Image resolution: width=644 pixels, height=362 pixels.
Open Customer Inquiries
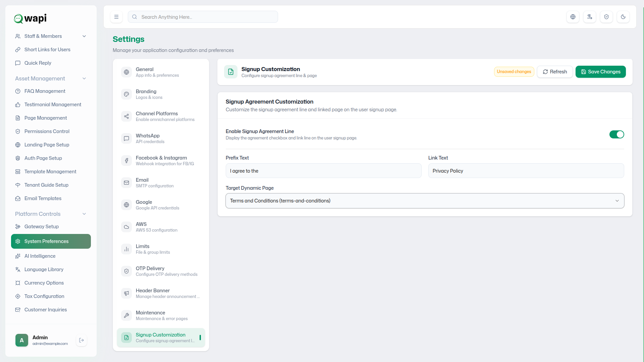51,310
